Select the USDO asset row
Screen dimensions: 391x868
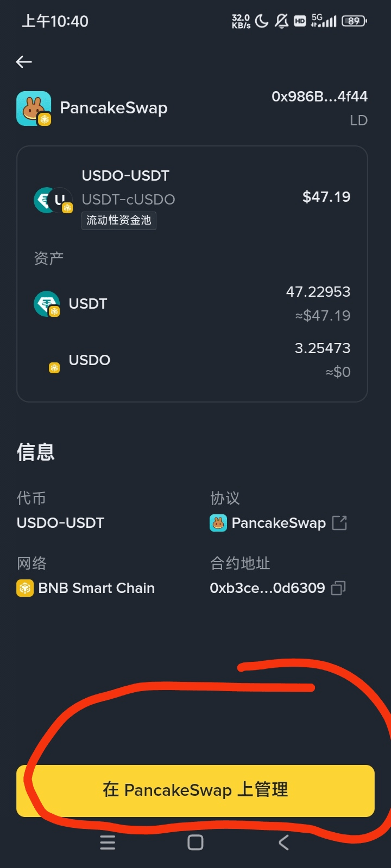(x=192, y=360)
